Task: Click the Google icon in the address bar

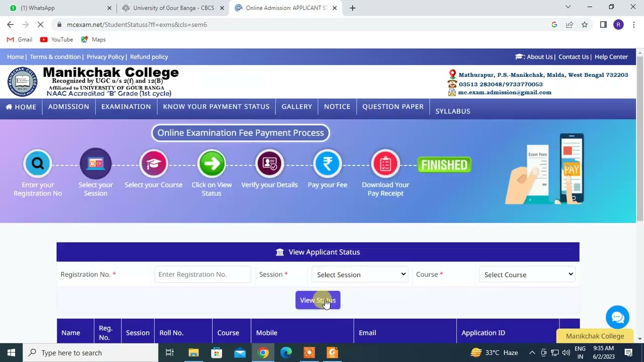Action: coord(554,25)
